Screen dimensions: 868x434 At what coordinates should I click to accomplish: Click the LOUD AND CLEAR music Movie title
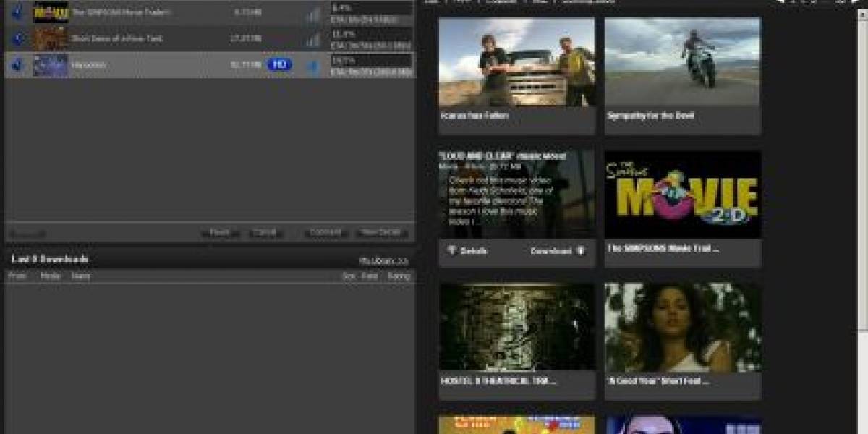(x=503, y=156)
